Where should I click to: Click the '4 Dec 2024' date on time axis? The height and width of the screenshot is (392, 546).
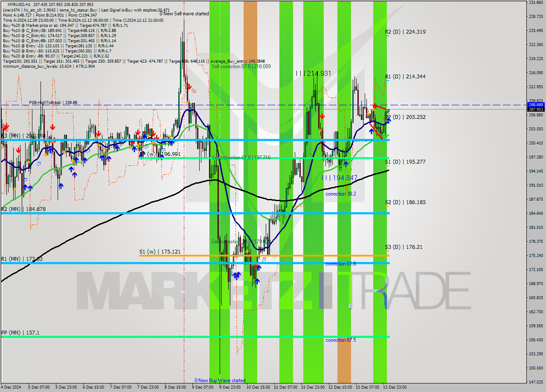pyautogui.click(x=11, y=387)
